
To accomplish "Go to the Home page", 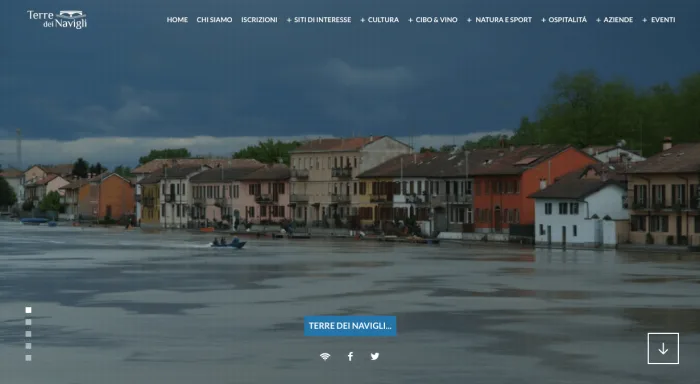I will coord(177,20).
